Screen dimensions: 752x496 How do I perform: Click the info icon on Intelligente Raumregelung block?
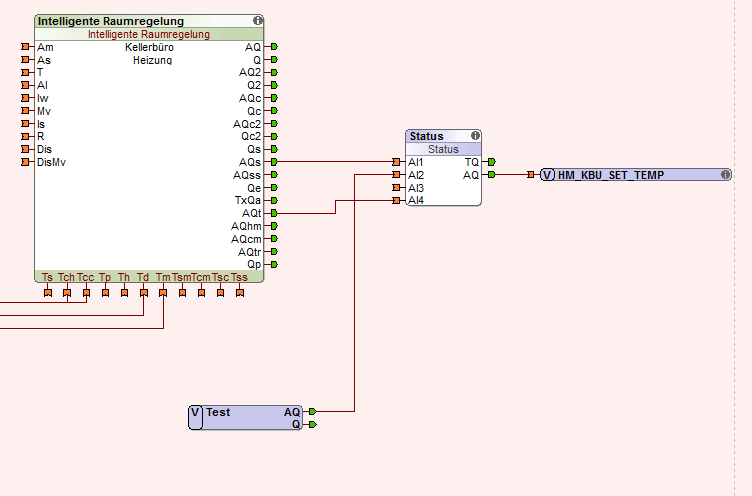pyautogui.click(x=258, y=21)
